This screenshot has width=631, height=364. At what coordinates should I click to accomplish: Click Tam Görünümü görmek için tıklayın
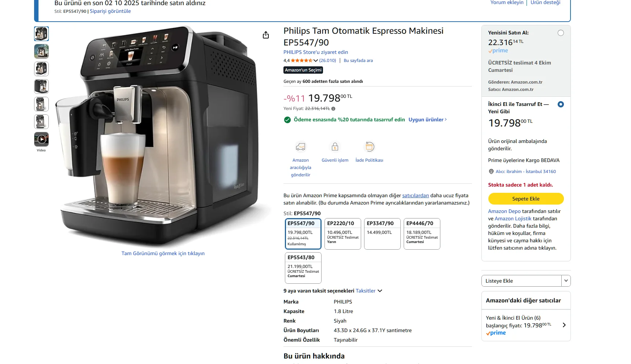point(163,253)
